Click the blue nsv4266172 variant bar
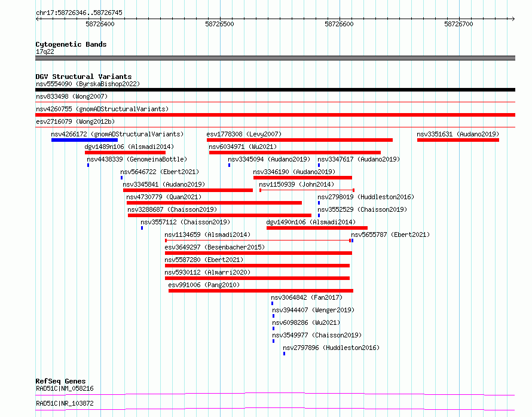532x417 pixels. click(x=84, y=140)
